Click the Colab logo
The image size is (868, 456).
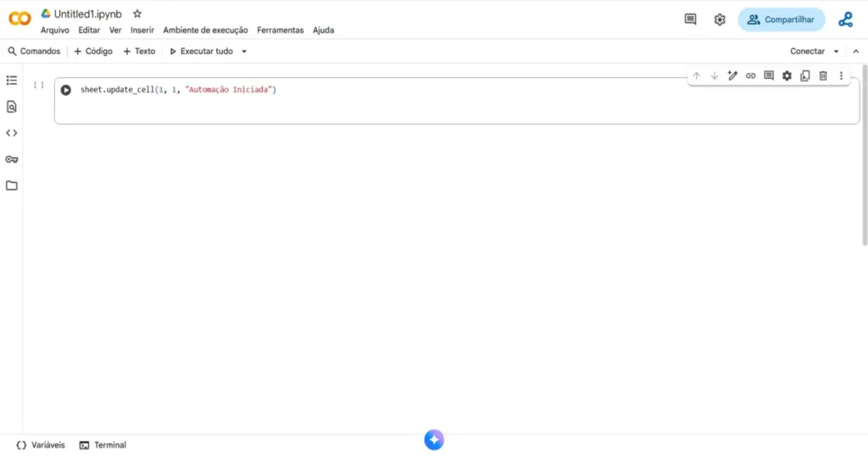(x=19, y=19)
